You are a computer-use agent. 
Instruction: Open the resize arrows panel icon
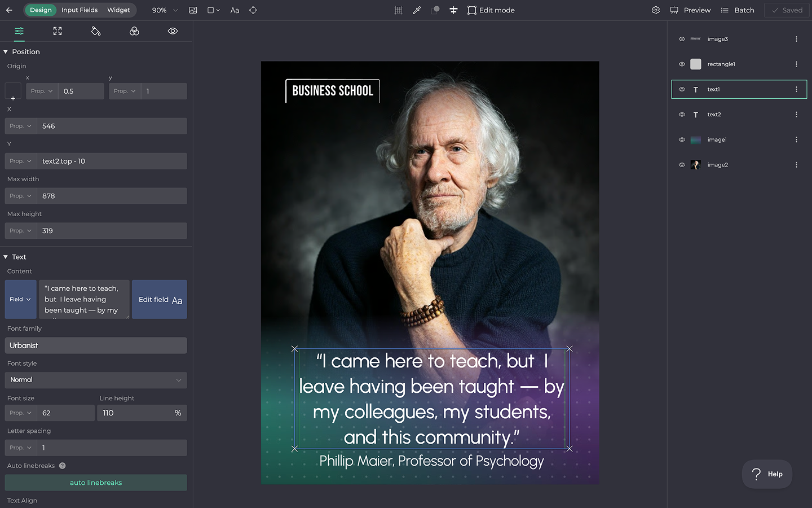pos(58,31)
